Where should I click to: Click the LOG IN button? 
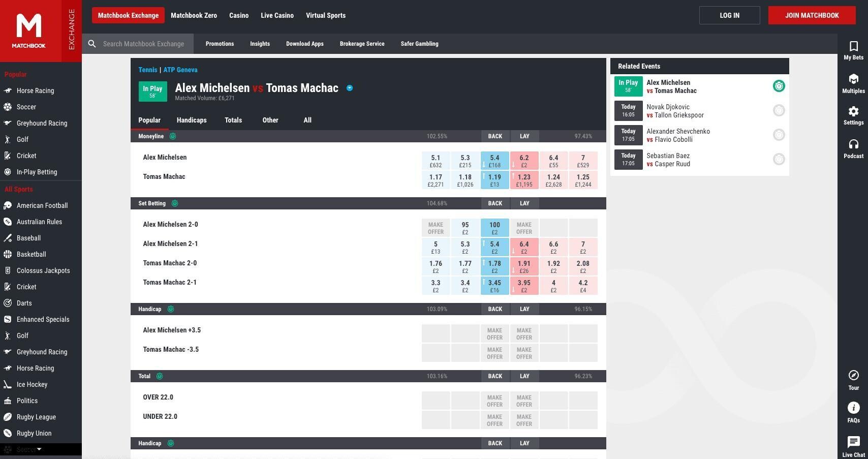tap(729, 15)
